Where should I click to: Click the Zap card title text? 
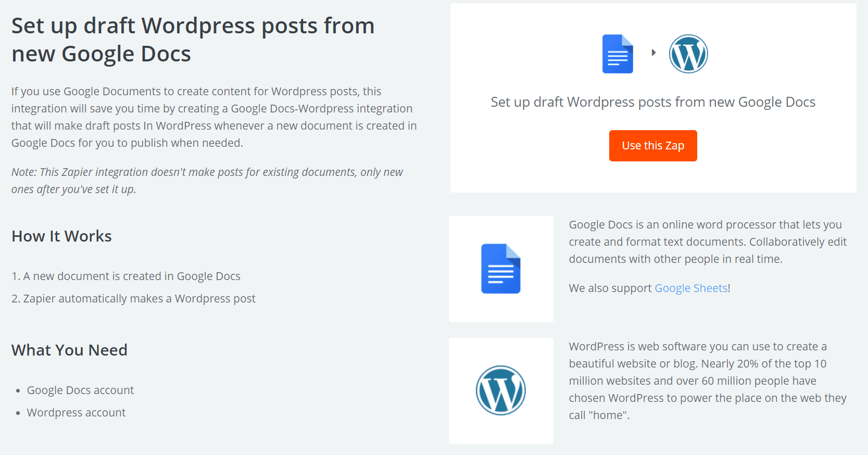(x=653, y=102)
